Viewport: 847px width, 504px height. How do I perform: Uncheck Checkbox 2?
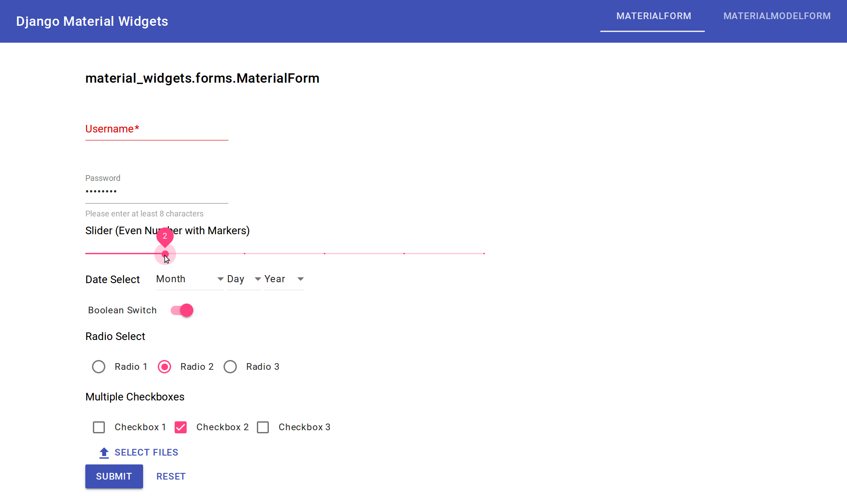click(x=180, y=427)
